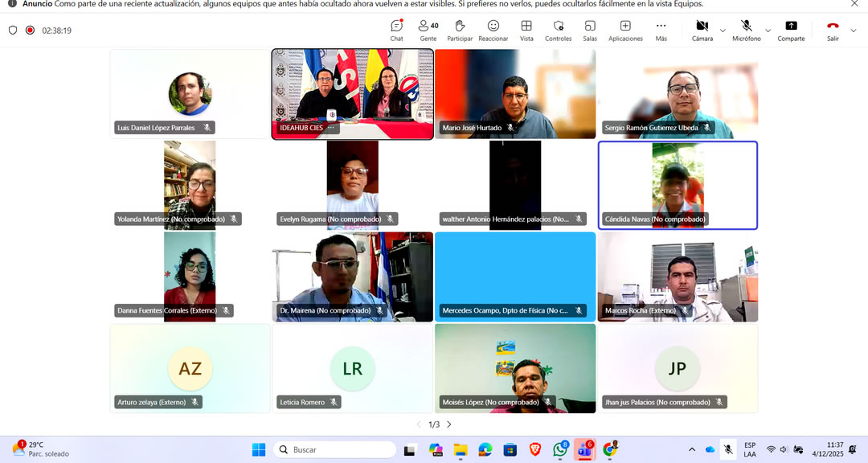
Task: Open Salas breakout rooms
Action: [x=590, y=30]
